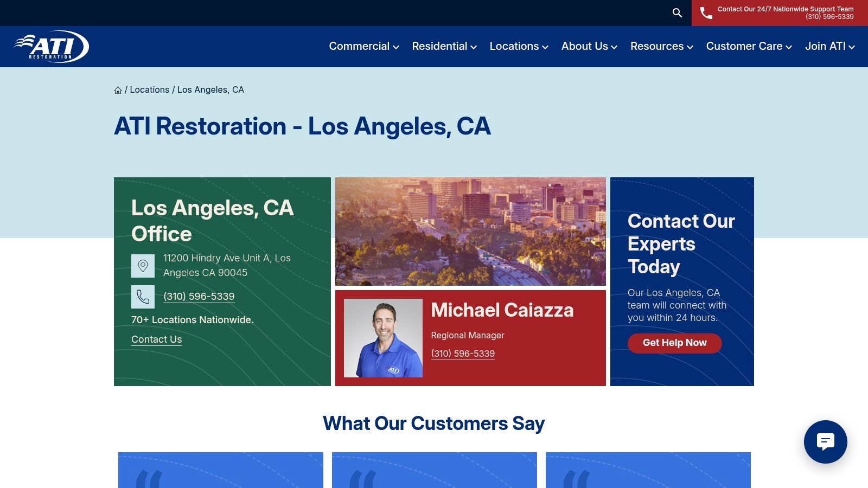This screenshot has width=868, height=488.
Task: Click Locations in the breadcrumb trail
Action: click(x=150, y=89)
